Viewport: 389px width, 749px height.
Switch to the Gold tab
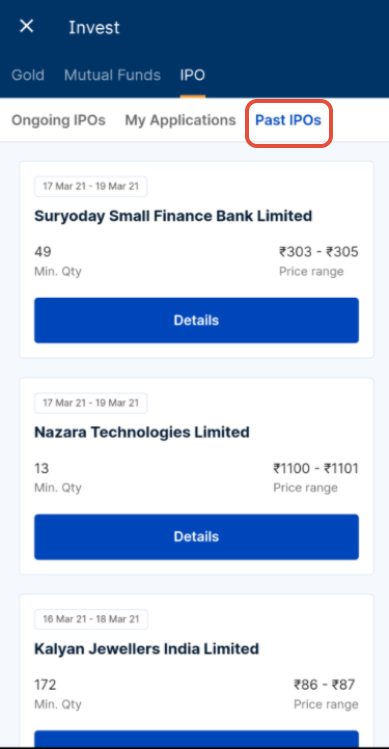click(28, 75)
